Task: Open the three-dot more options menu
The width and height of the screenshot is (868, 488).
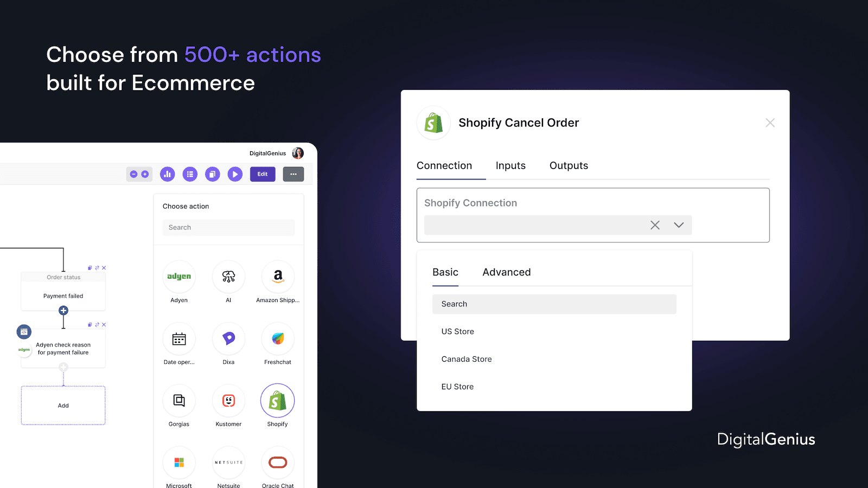Action: click(x=293, y=174)
